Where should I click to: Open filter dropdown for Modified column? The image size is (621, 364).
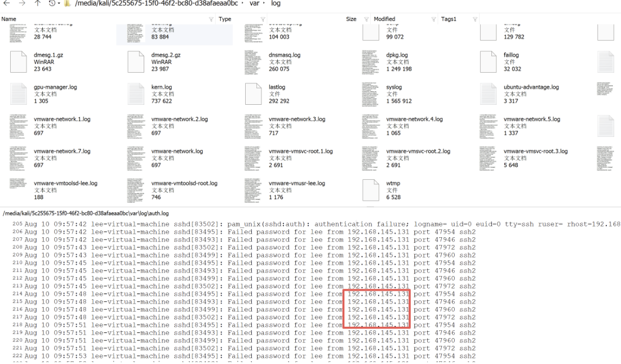(x=433, y=20)
